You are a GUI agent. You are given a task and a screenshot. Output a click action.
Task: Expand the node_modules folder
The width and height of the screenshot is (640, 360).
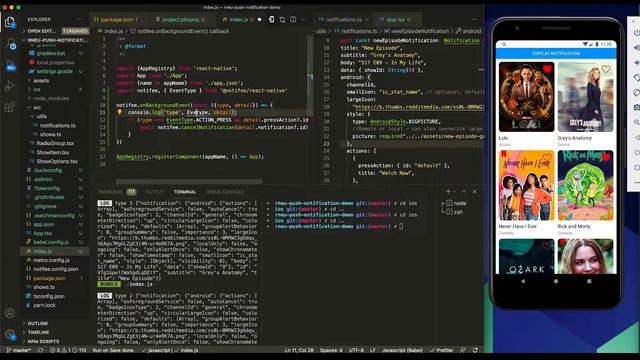coord(55,98)
